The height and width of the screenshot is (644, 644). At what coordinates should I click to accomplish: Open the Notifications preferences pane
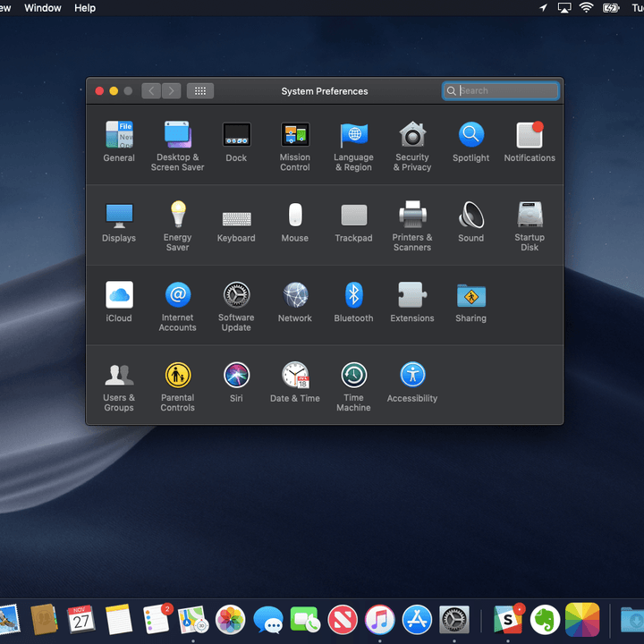click(x=530, y=141)
